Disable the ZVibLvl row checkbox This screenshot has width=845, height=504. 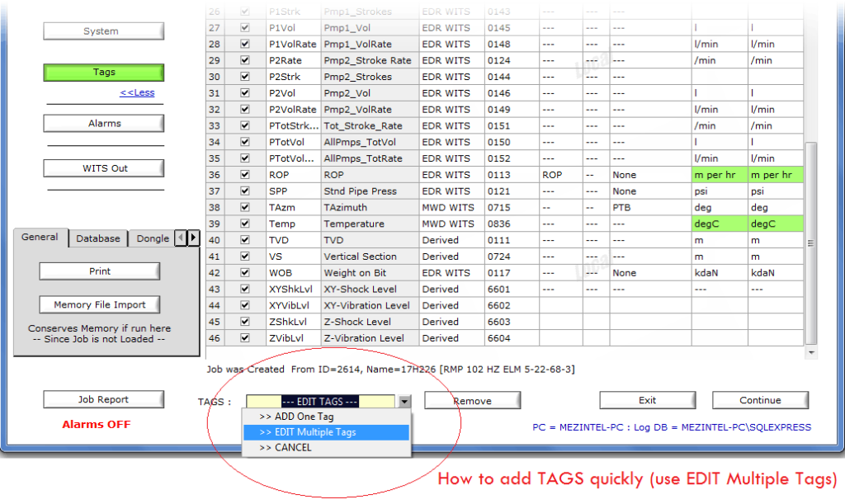click(x=243, y=337)
